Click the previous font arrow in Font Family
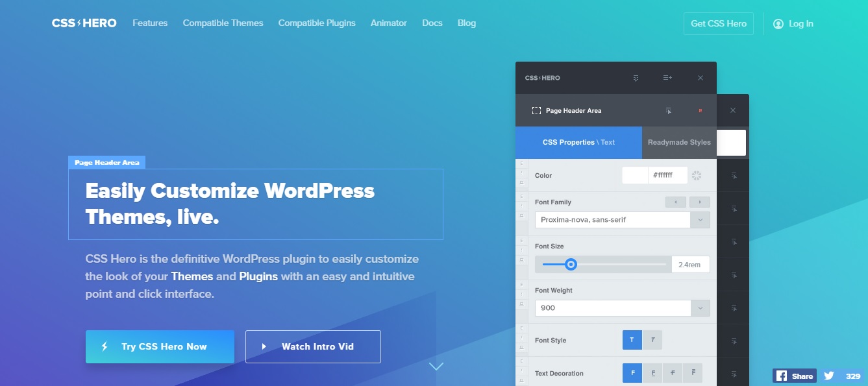 click(676, 202)
